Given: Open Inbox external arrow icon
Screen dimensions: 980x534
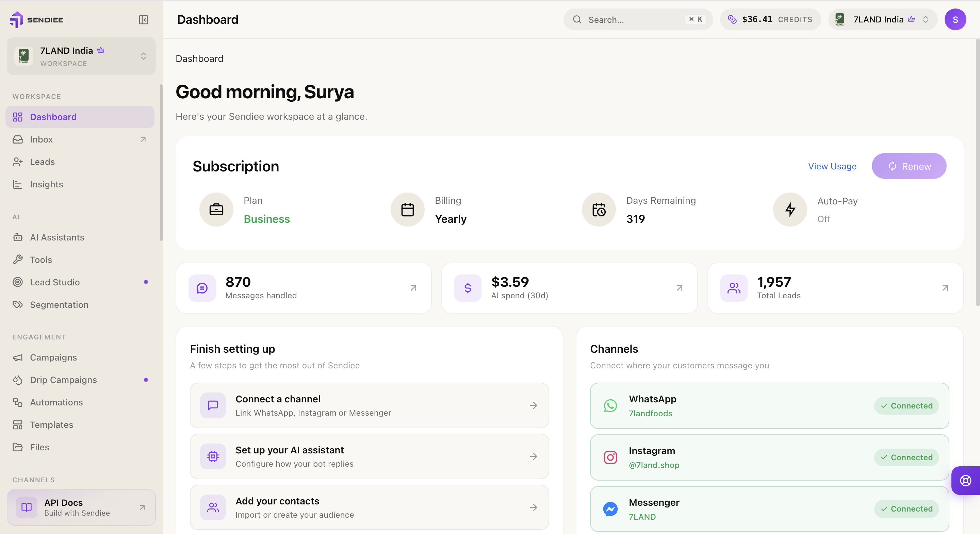Looking at the screenshot, I should [x=143, y=139].
